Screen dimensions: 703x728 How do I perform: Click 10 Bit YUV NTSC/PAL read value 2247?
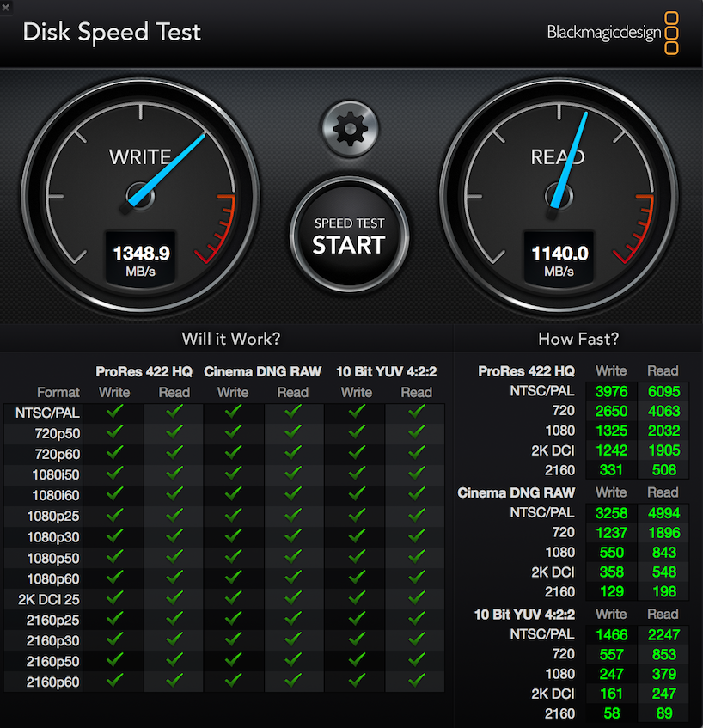click(x=664, y=634)
